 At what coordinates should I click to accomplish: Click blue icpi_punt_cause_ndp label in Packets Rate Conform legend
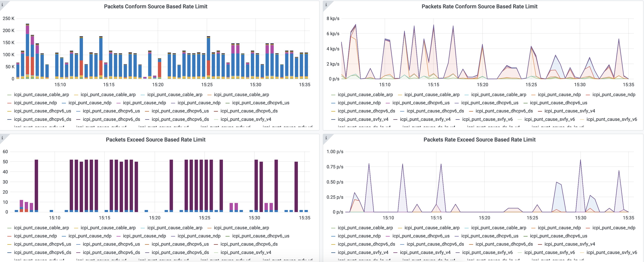pos(359,103)
